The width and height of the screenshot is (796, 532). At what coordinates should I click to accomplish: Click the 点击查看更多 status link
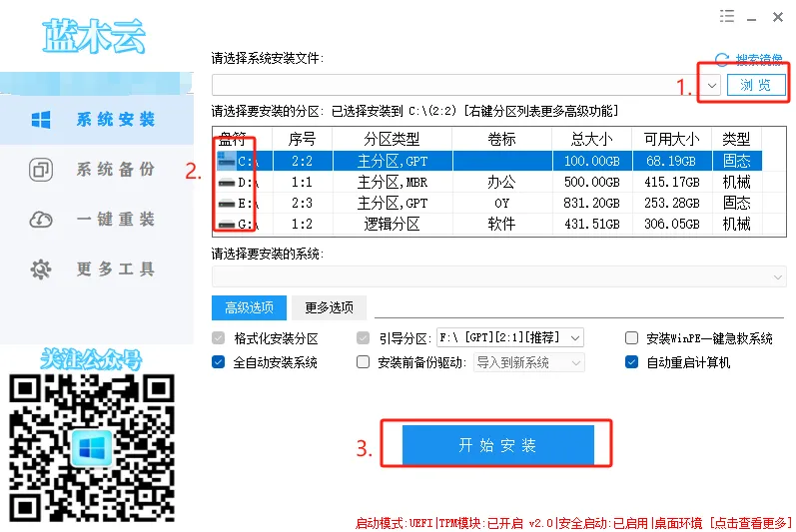coord(750,523)
